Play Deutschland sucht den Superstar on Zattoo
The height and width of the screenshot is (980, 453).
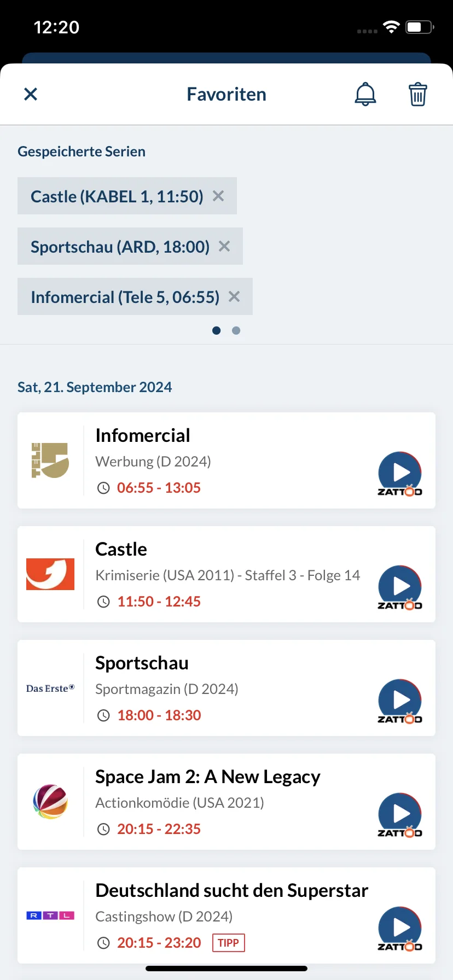click(400, 929)
